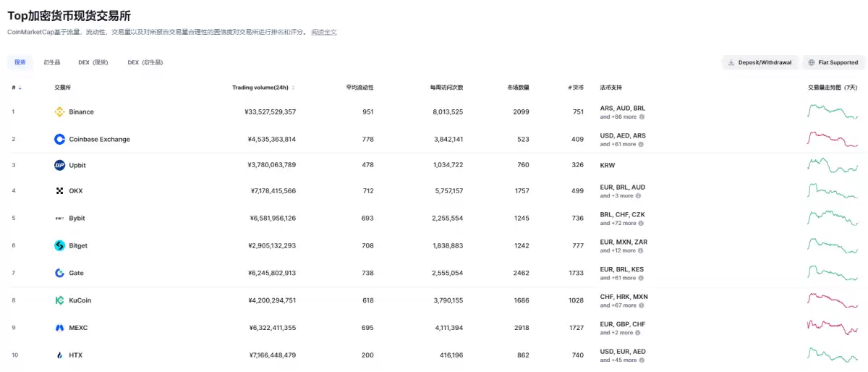Show fiat info icon in OKX row
Screen dimensions: 868x372
click(x=639, y=196)
